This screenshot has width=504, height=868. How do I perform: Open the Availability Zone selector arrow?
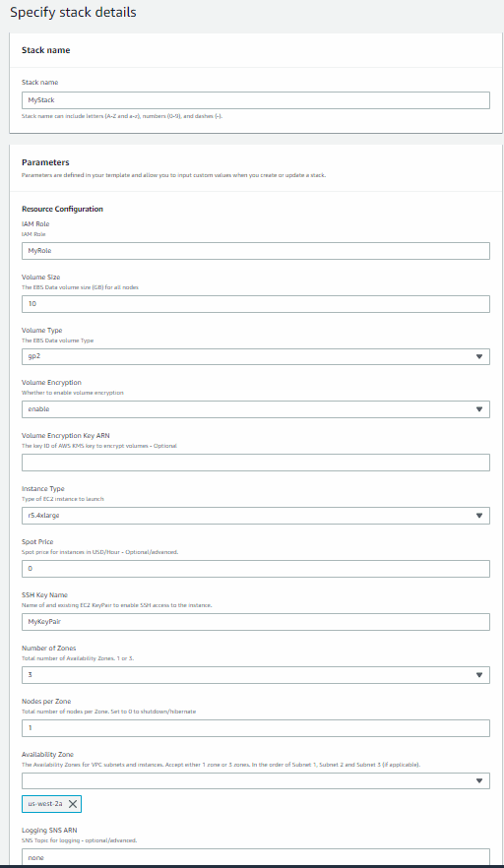[x=479, y=781]
